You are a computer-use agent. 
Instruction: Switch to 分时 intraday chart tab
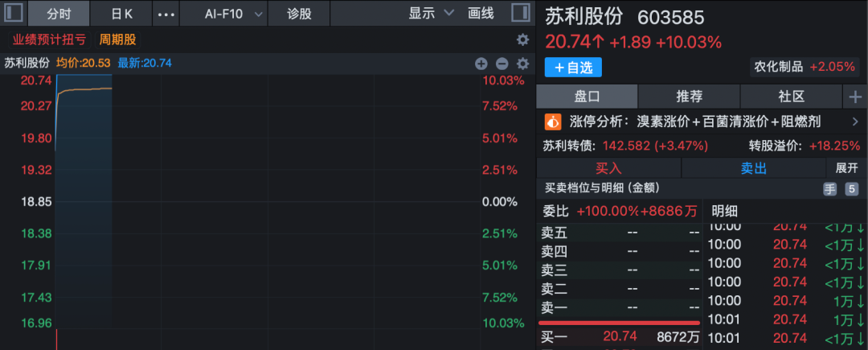coord(59,14)
